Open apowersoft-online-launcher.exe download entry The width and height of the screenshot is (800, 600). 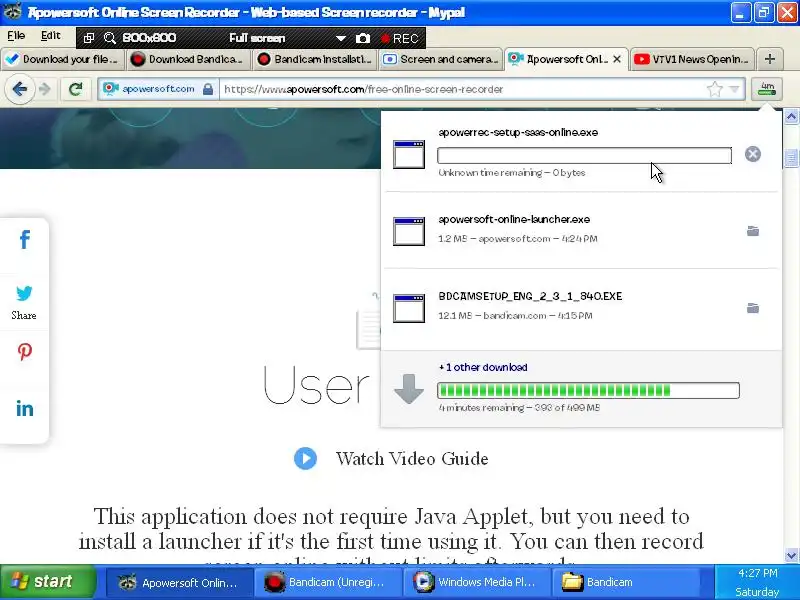click(x=581, y=230)
